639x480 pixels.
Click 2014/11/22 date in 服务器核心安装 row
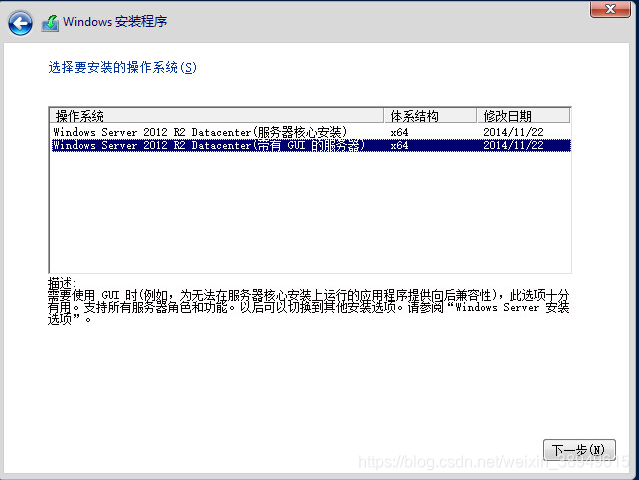click(x=513, y=132)
